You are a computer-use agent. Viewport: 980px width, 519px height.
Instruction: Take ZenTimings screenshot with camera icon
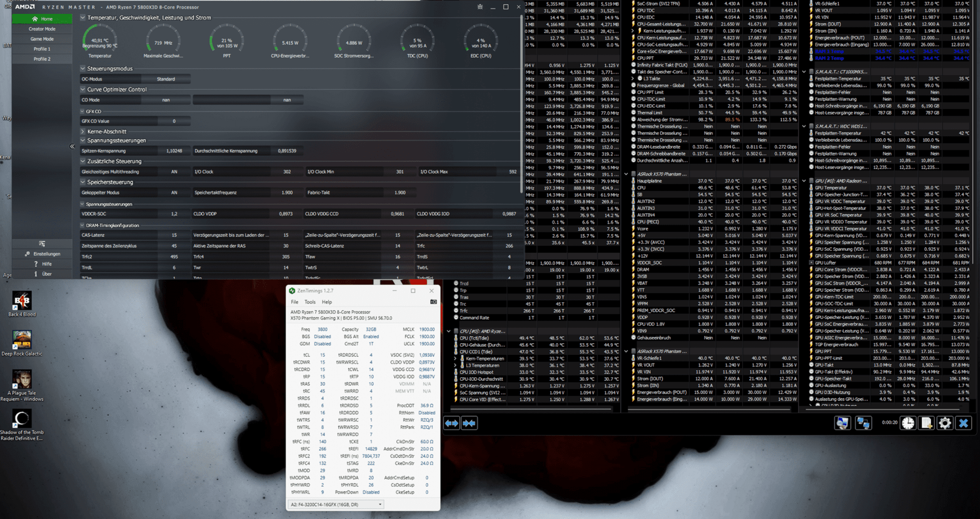pyautogui.click(x=433, y=302)
